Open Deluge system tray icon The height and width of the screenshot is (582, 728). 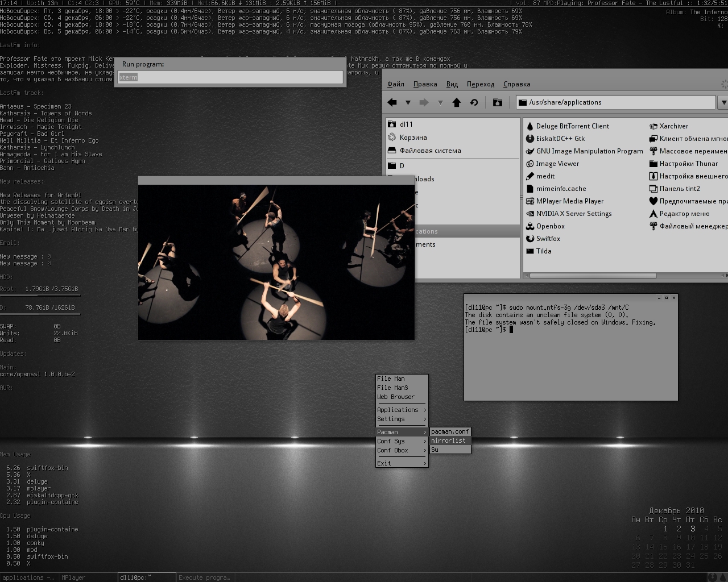click(x=722, y=577)
